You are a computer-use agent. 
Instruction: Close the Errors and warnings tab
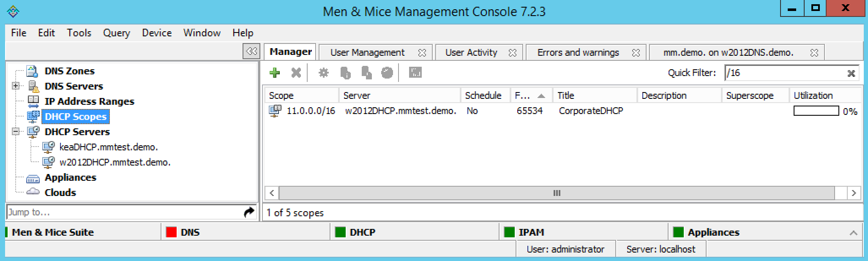636,53
